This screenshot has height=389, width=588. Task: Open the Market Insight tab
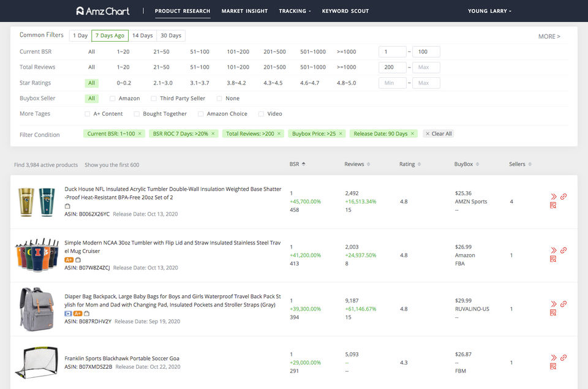coord(244,11)
